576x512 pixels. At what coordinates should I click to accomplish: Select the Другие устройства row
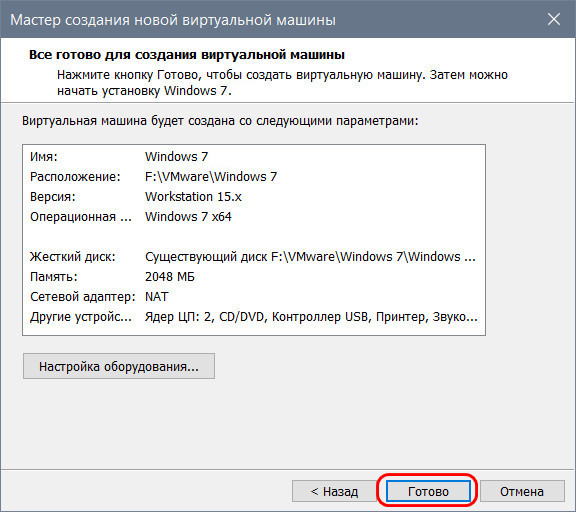pyautogui.click(x=254, y=317)
